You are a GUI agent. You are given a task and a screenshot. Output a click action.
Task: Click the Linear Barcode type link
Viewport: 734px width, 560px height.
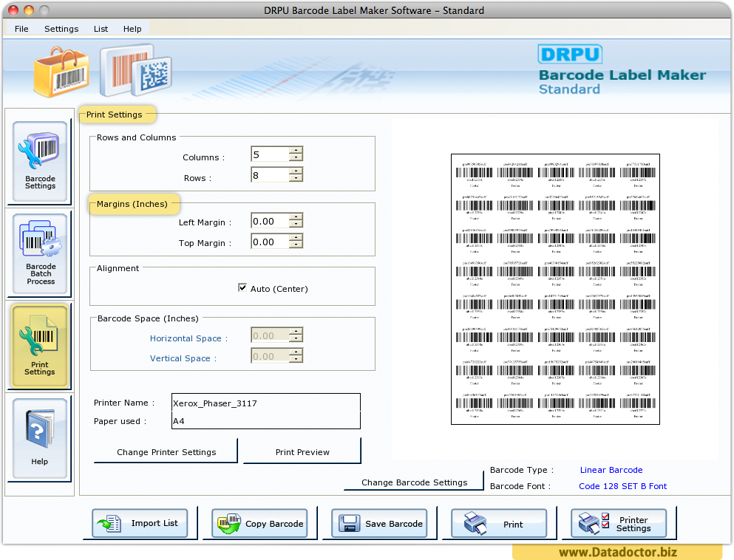[x=611, y=470]
